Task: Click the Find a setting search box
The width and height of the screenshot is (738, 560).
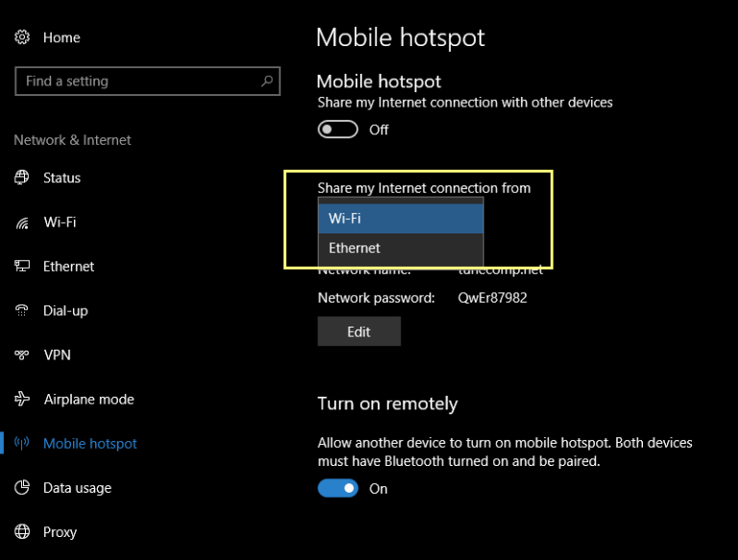Action: tap(147, 81)
